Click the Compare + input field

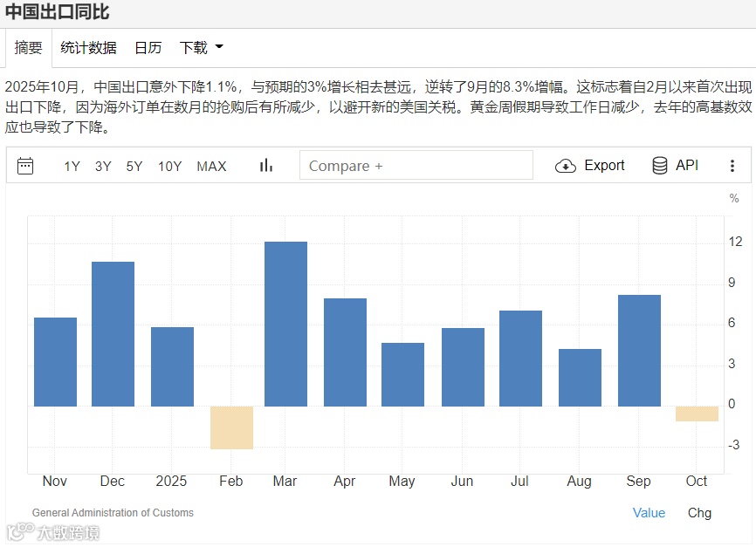point(416,165)
